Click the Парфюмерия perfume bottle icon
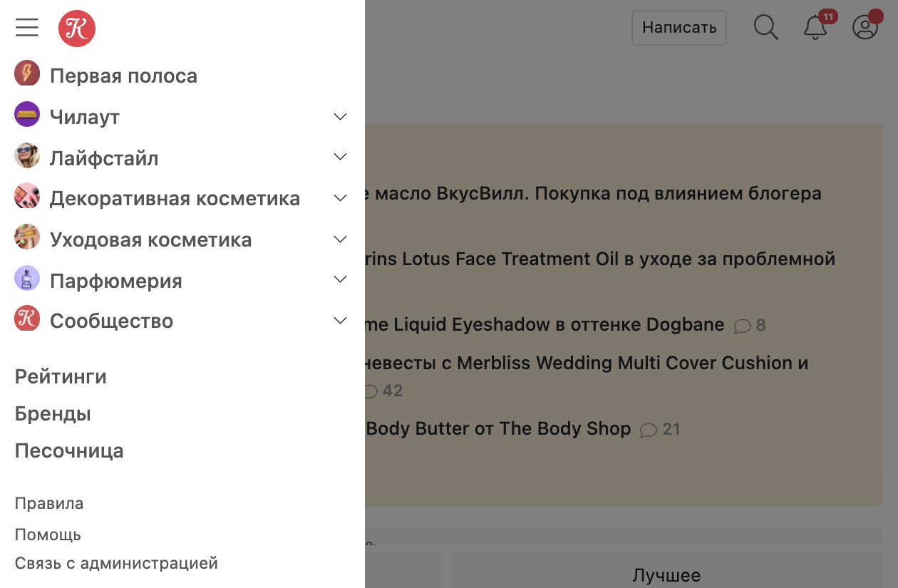 27,278
